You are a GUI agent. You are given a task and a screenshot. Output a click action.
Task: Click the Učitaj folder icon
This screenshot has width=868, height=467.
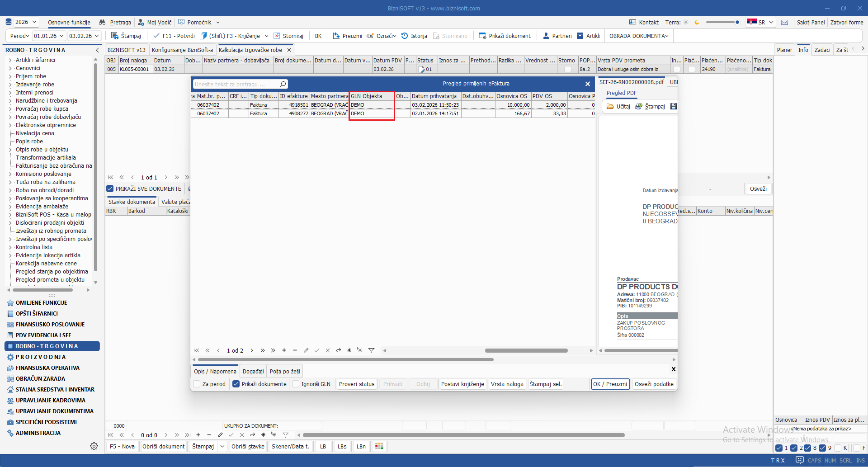[610, 106]
